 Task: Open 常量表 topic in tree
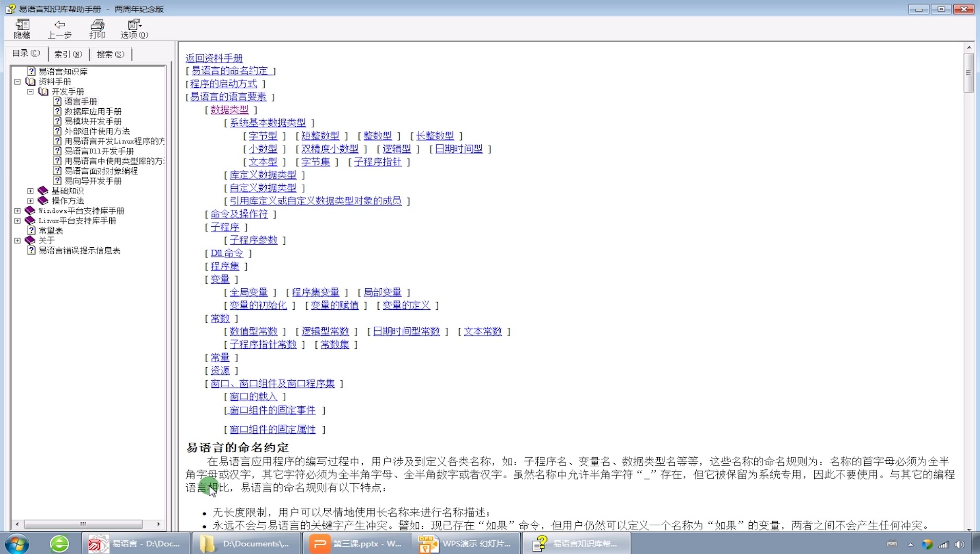[51, 231]
